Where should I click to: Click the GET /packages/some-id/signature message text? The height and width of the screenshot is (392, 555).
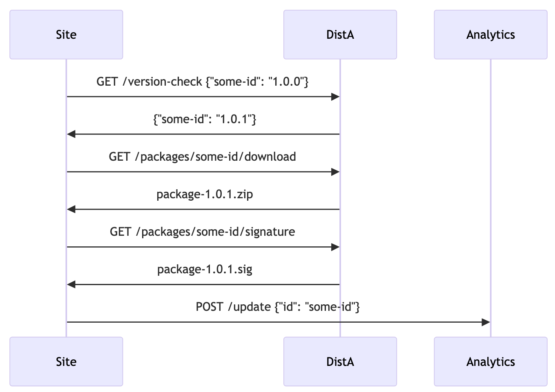[x=203, y=232]
